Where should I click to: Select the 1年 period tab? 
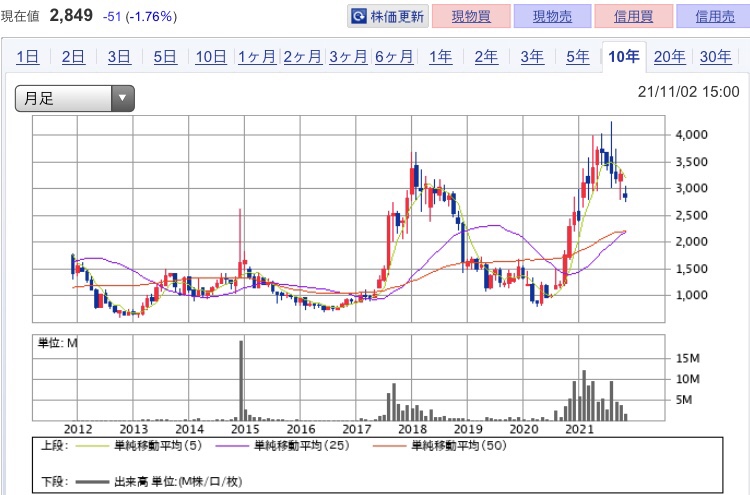coord(441,57)
